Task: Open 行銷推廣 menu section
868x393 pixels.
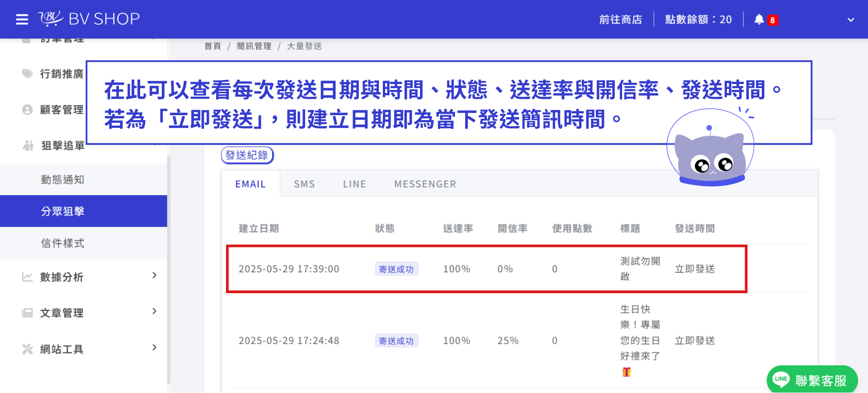Action: click(x=61, y=74)
